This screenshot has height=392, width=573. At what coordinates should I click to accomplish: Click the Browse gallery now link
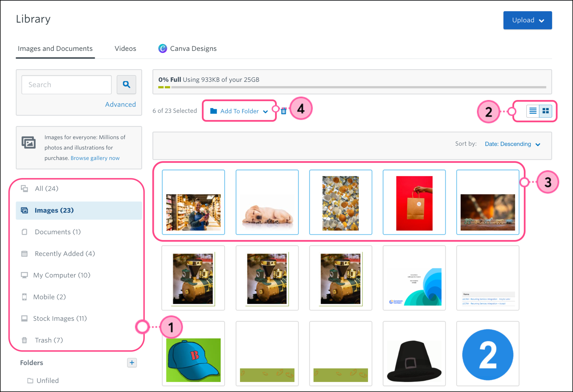[x=95, y=158]
